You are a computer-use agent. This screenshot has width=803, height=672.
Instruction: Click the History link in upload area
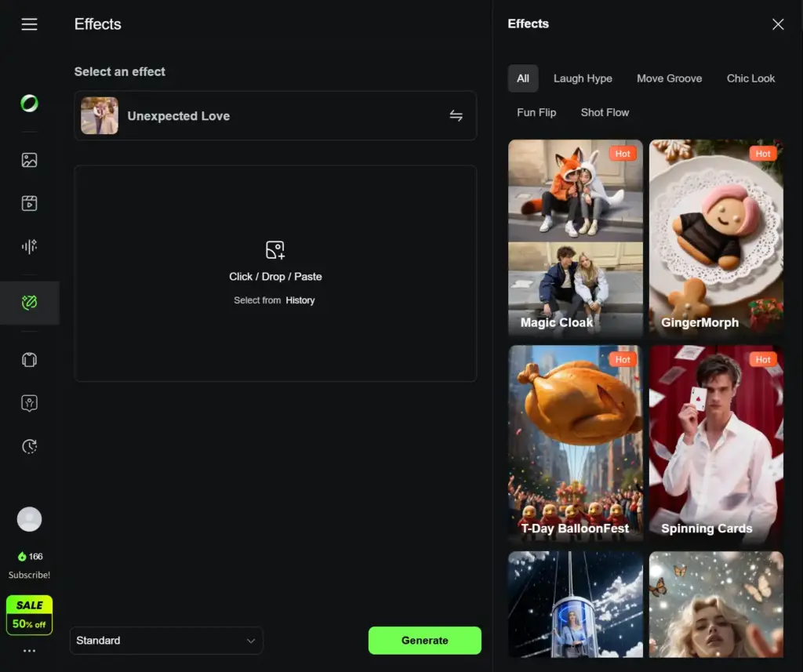(x=300, y=300)
